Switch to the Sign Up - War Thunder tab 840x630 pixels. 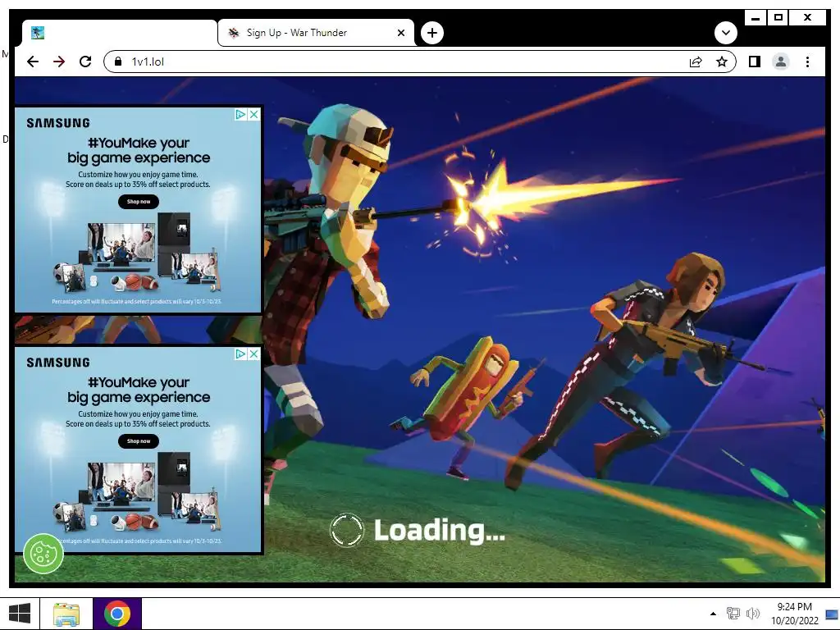click(316, 33)
